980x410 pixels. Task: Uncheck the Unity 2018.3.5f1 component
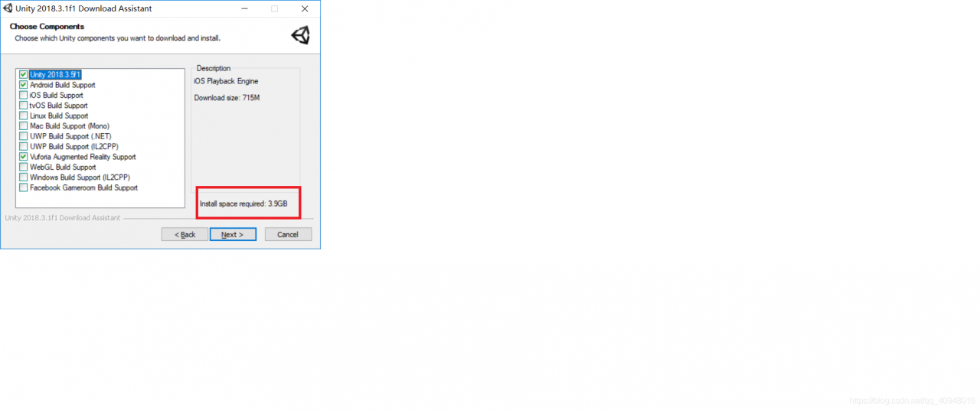24,75
